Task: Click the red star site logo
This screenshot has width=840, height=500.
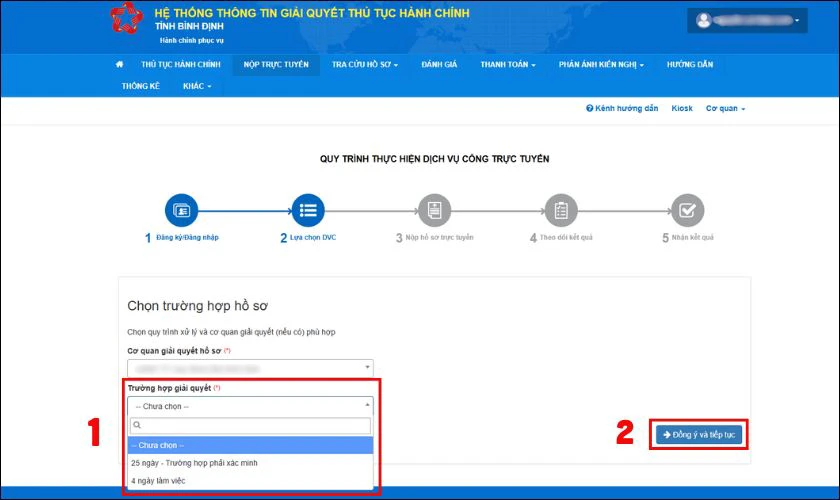Action: coord(127,18)
